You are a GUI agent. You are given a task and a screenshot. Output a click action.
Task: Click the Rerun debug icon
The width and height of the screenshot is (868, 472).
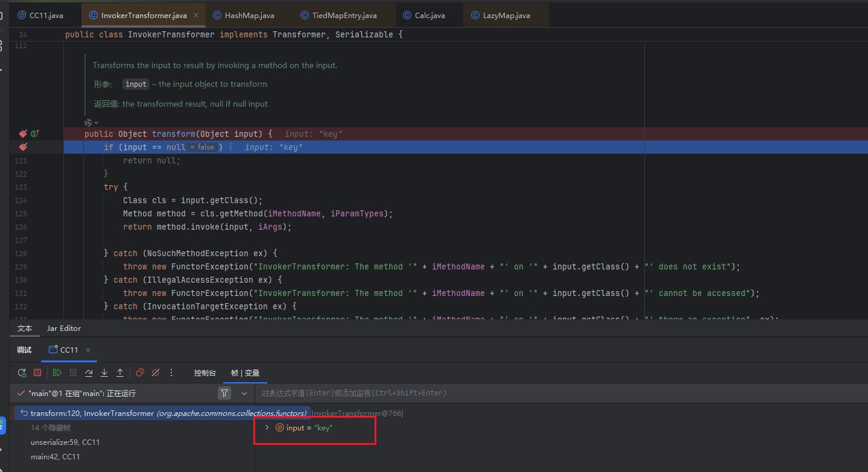click(22, 373)
